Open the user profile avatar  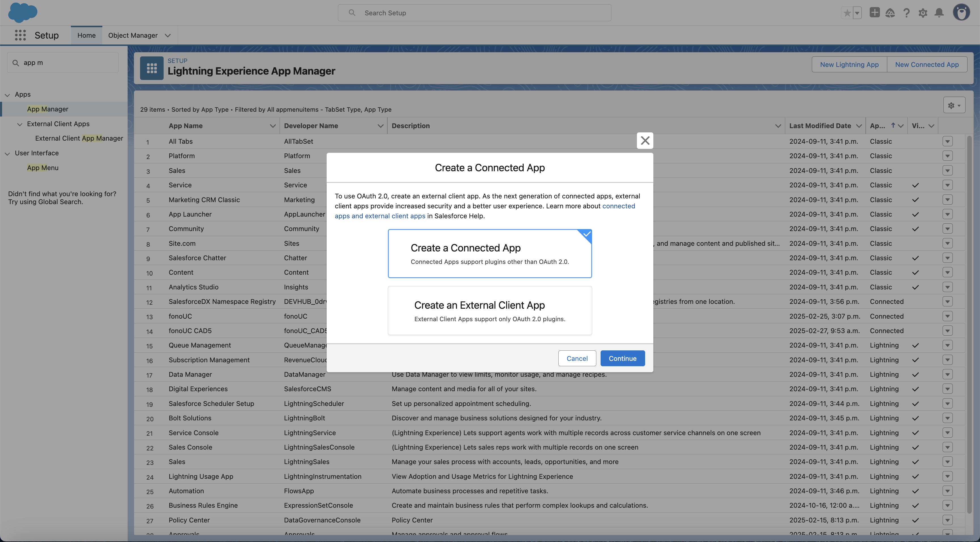[961, 12]
